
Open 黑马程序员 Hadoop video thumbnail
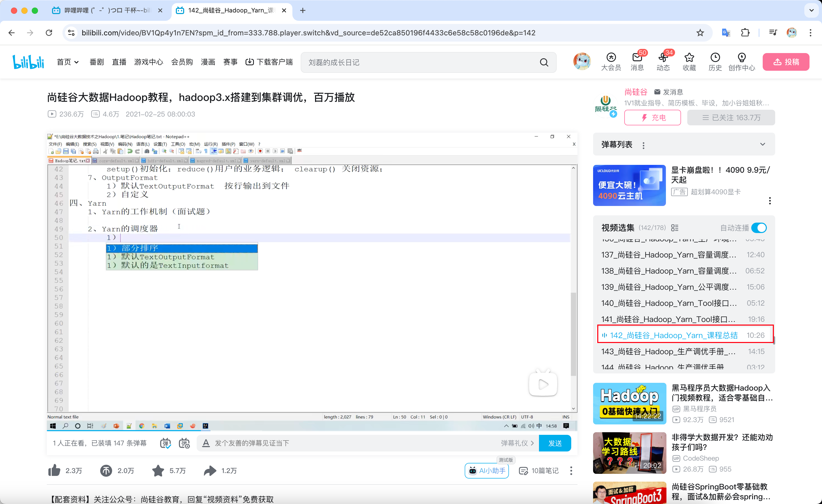pos(630,403)
